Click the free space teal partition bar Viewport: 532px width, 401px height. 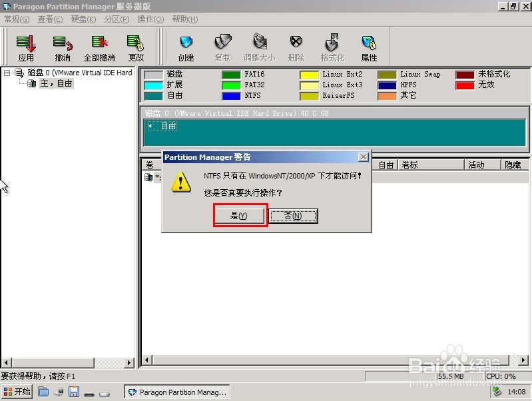(334, 133)
